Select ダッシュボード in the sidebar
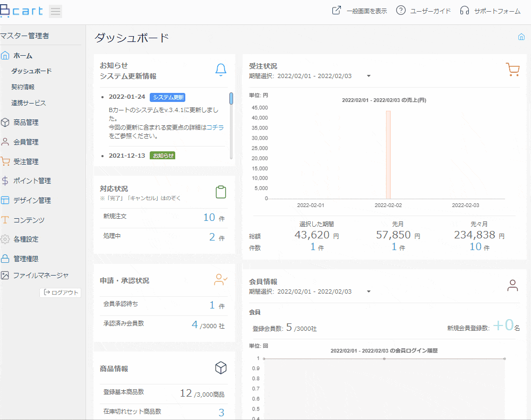 [x=31, y=71]
